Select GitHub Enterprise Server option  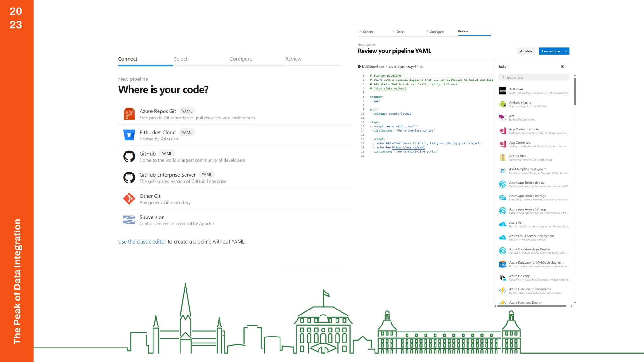pyautogui.click(x=168, y=175)
